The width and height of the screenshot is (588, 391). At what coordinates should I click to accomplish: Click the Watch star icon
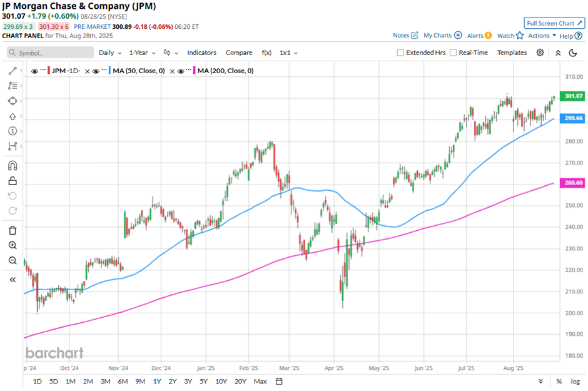(x=520, y=36)
